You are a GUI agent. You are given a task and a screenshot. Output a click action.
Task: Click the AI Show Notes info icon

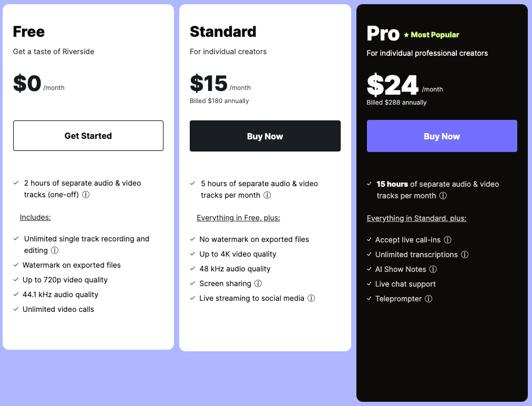point(433,269)
